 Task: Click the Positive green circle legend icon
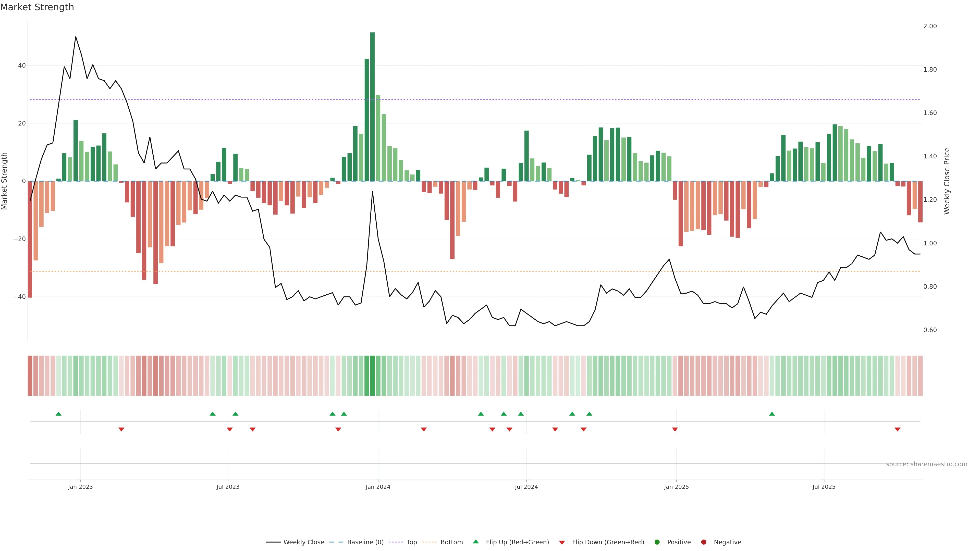[657, 542]
